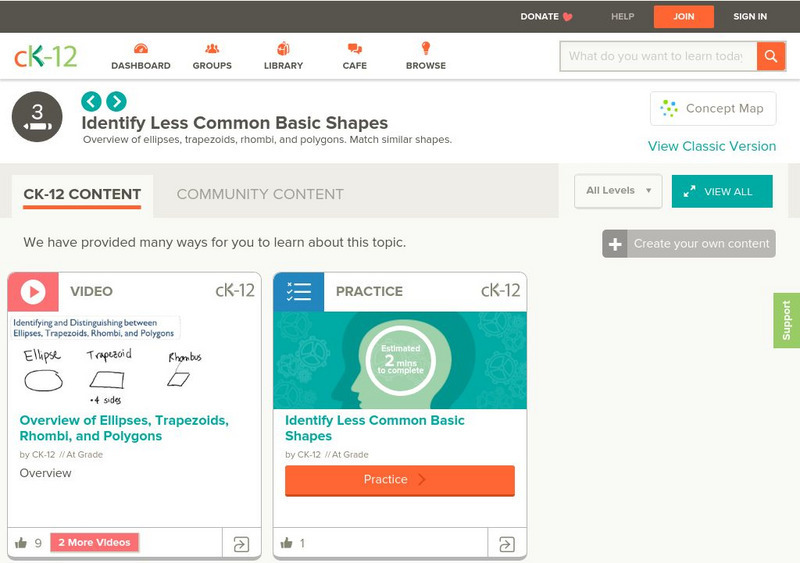
Task: Show 2 More Videos
Action: coord(94,543)
